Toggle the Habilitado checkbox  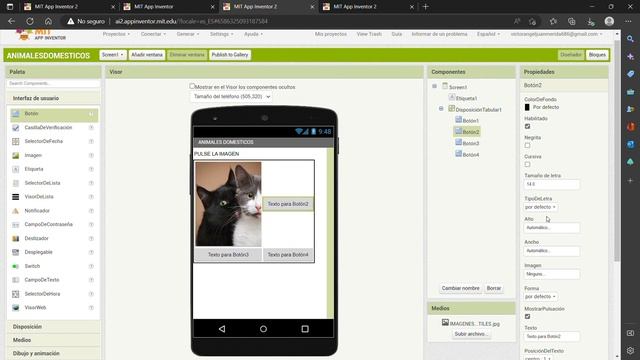tap(527, 127)
